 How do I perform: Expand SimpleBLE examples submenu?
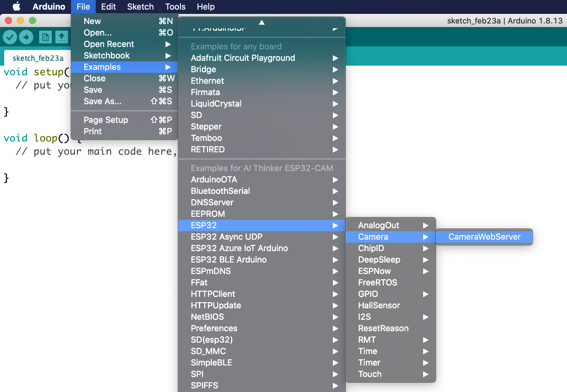262,362
